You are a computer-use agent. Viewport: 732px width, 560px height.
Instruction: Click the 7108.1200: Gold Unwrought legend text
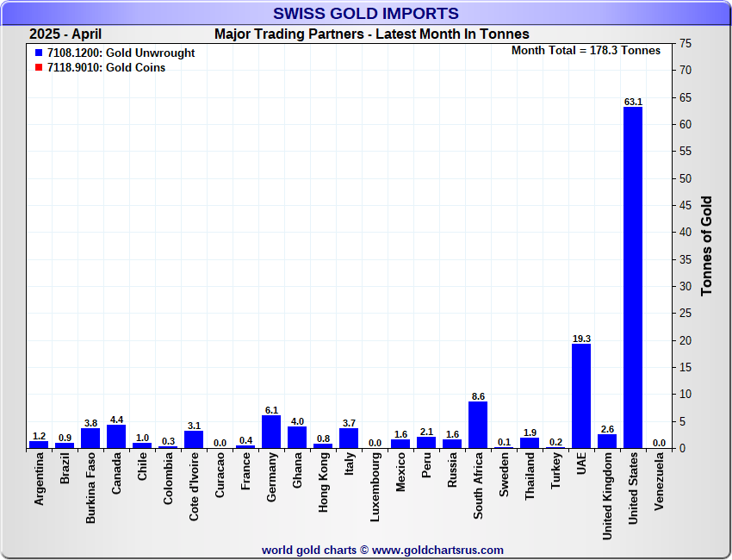point(121,53)
